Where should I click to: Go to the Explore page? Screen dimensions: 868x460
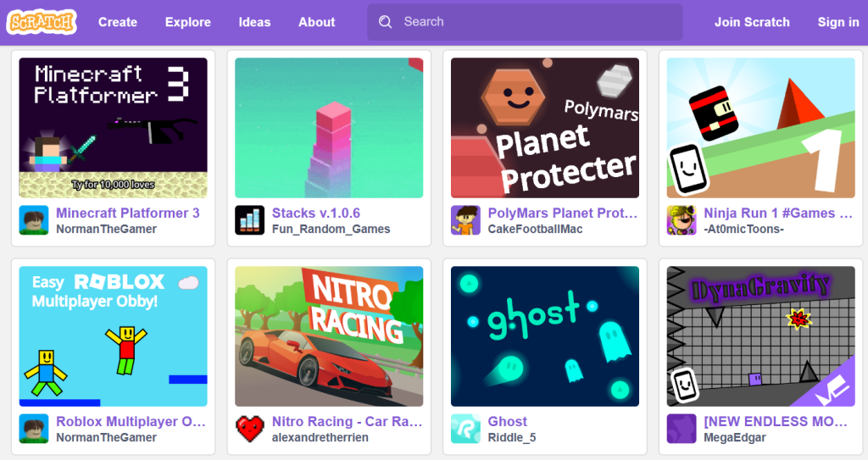click(x=188, y=22)
